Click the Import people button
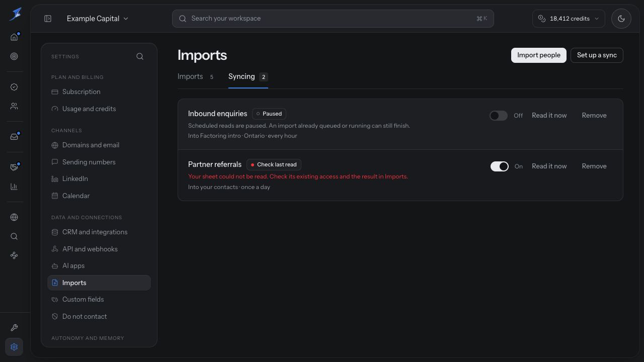 (539, 55)
